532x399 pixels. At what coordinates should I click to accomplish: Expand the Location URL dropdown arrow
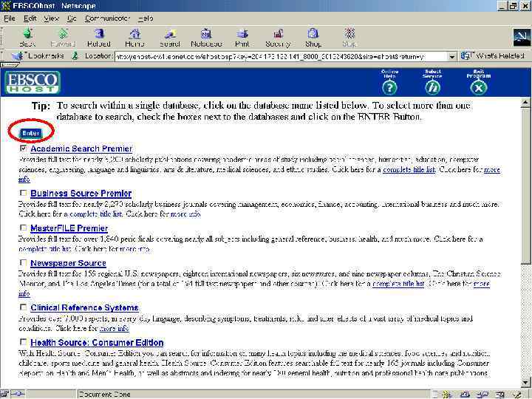coord(452,57)
